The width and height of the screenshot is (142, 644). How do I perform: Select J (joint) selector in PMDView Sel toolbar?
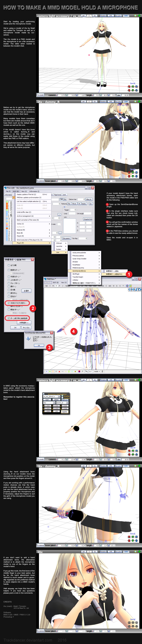point(63,286)
